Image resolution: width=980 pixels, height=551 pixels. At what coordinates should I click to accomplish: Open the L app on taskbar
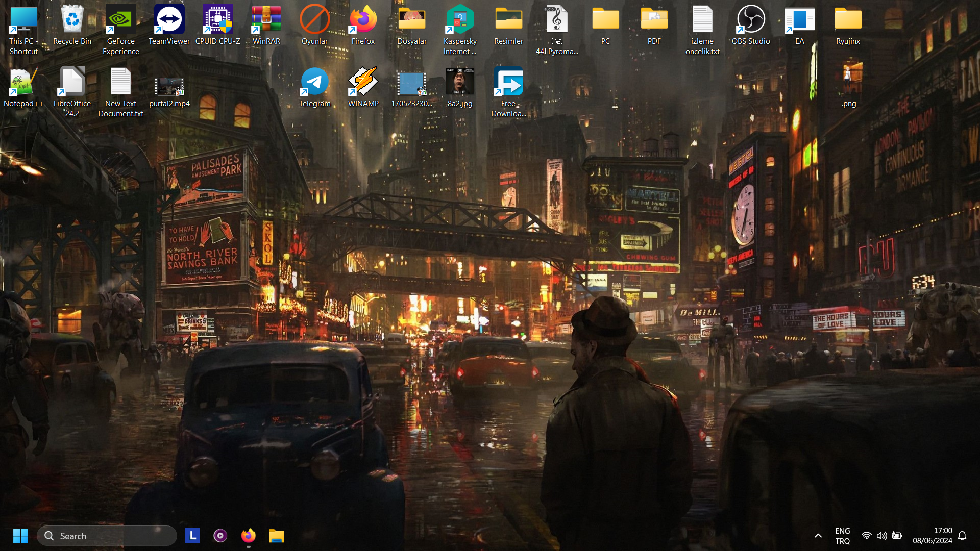tap(192, 536)
